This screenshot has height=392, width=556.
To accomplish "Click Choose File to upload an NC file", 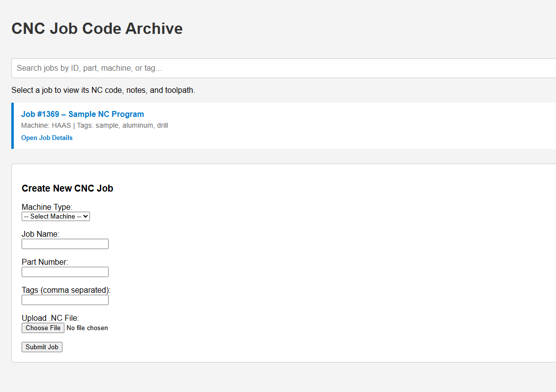I will (43, 328).
